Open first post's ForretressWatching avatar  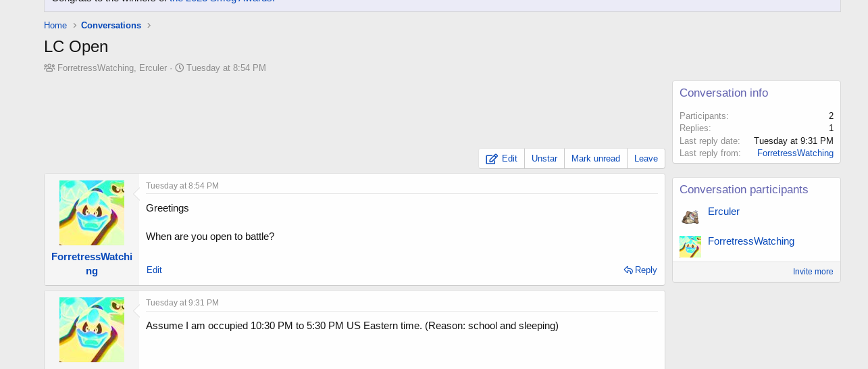(x=92, y=213)
